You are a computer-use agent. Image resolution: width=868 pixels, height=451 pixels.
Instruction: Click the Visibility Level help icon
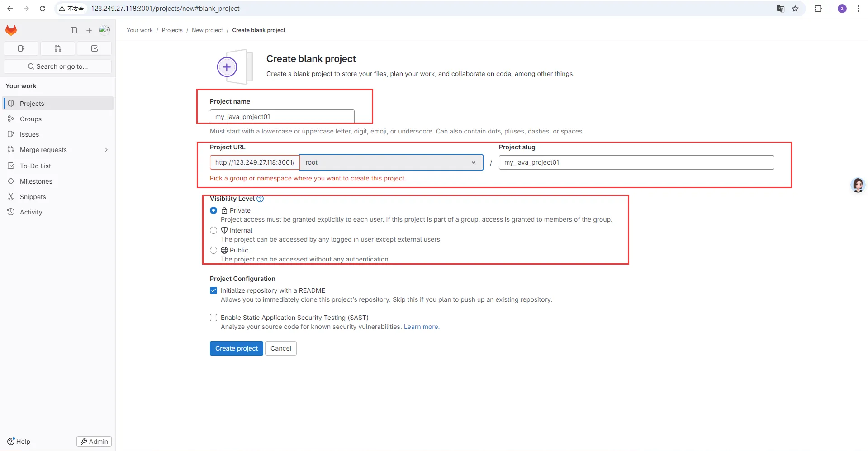pos(260,199)
